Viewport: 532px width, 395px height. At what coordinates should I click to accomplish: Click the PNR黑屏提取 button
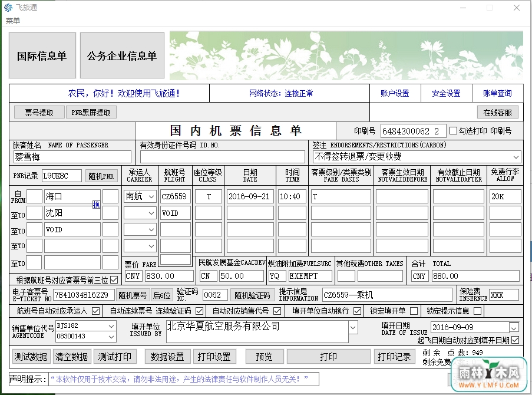click(91, 113)
